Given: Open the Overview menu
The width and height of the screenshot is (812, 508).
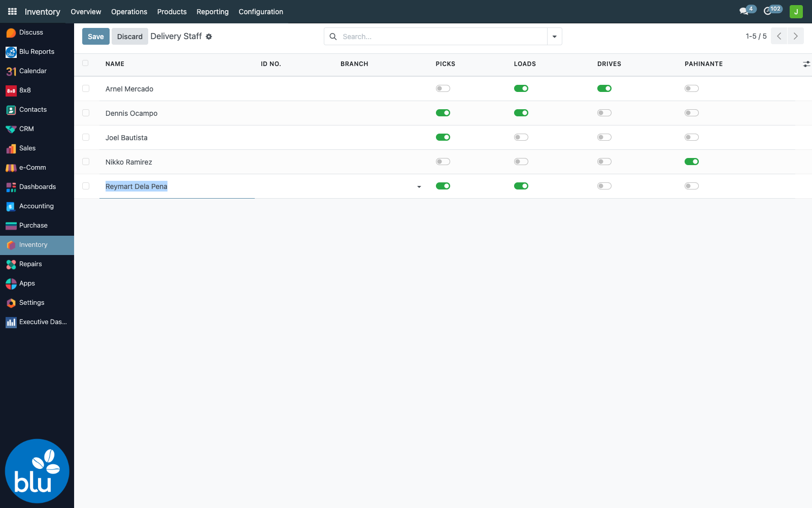Looking at the screenshot, I should [x=86, y=12].
